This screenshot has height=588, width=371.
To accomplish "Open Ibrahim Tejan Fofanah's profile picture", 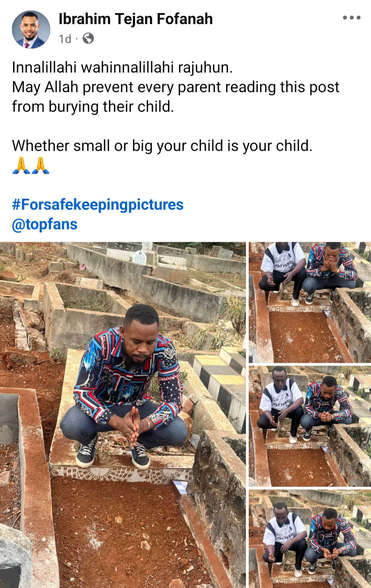I will (x=31, y=29).
